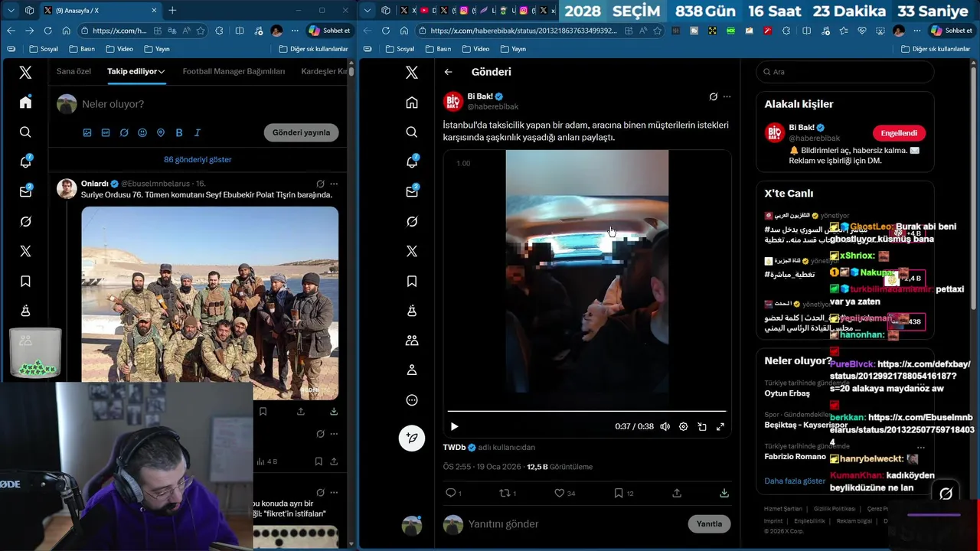Viewport: 980px width, 551px height.
Task: Open a new tab in left browser window
Action: tap(172, 11)
